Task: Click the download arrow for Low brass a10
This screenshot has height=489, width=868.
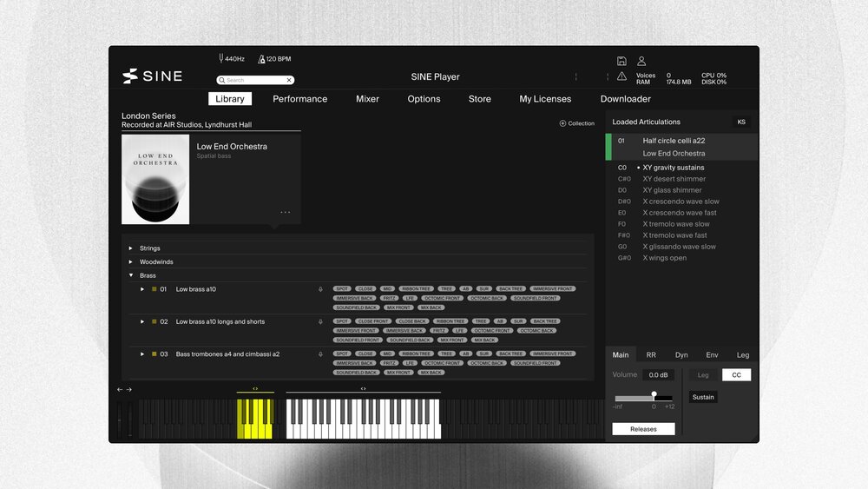Action: pos(320,289)
